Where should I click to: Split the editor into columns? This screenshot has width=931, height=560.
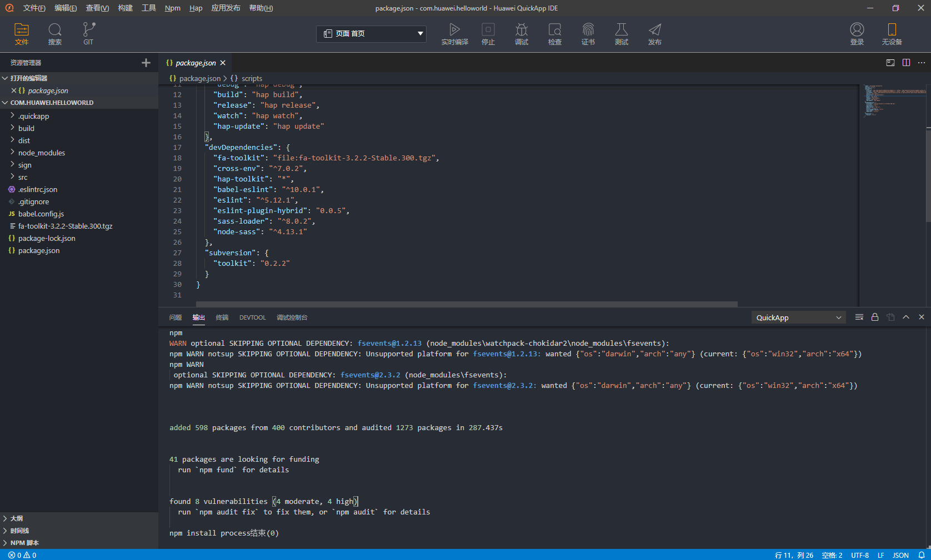(906, 63)
